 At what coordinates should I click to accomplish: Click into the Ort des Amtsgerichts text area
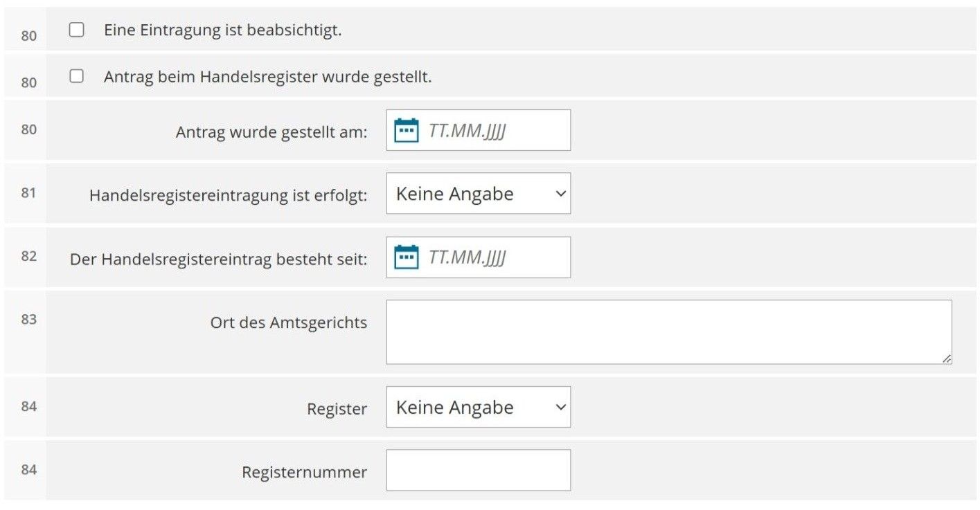click(x=669, y=332)
